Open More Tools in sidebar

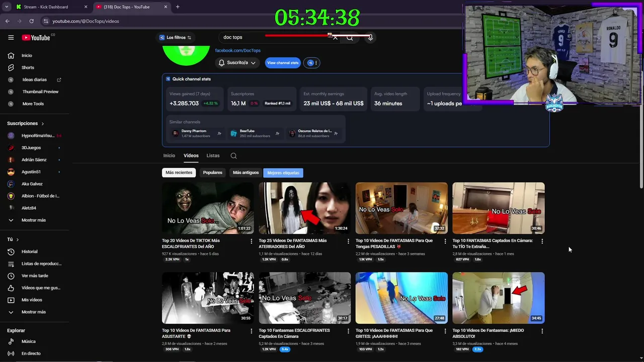pos(33,104)
